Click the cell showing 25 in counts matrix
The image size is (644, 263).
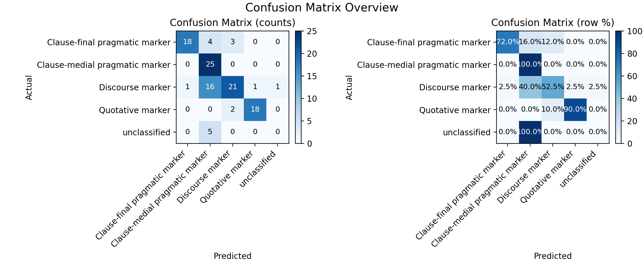(210, 65)
